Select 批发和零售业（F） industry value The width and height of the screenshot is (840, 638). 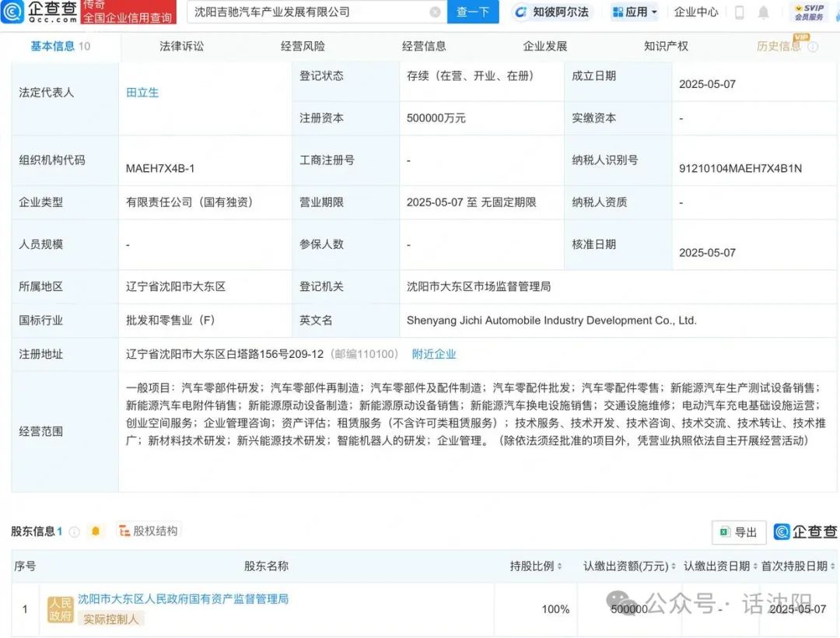pos(170,321)
